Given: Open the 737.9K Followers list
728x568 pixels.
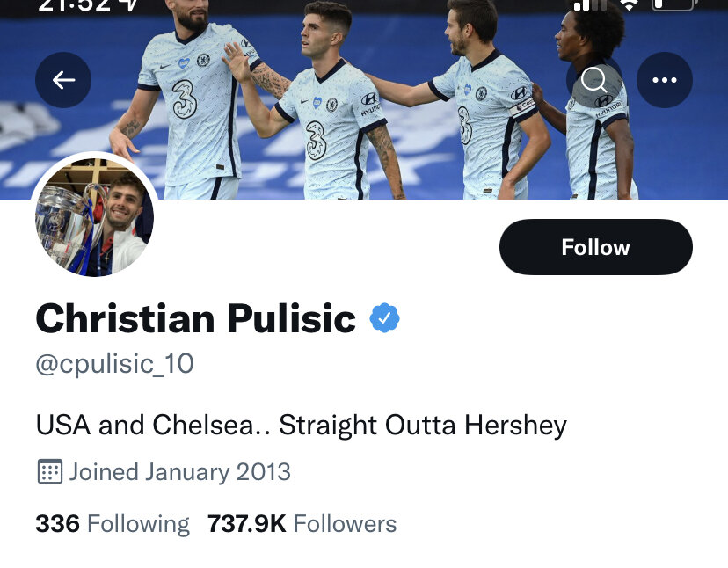Looking at the screenshot, I should point(302,523).
